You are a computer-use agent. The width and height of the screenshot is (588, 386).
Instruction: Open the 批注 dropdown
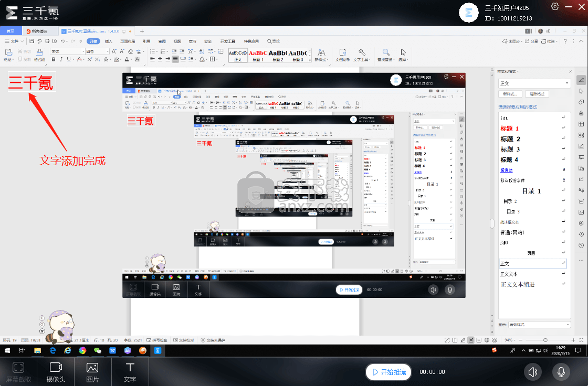tap(549, 41)
